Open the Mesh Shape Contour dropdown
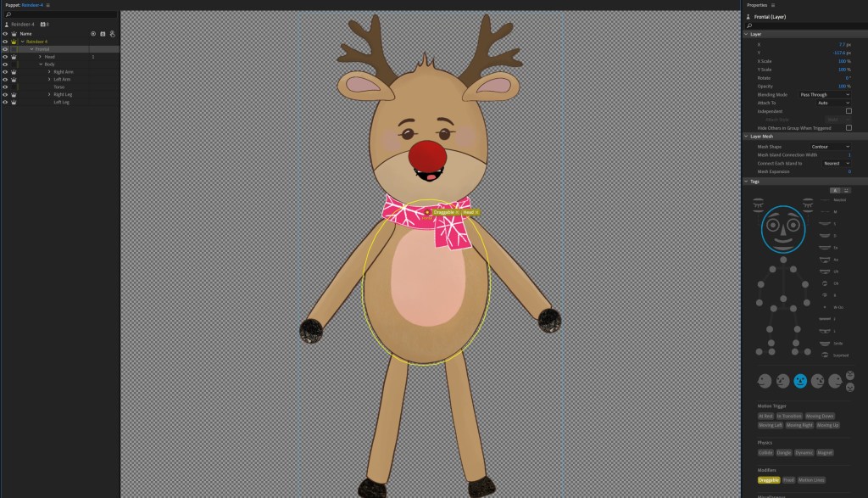The width and height of the screenshot is (868, 498). [830, 146]
